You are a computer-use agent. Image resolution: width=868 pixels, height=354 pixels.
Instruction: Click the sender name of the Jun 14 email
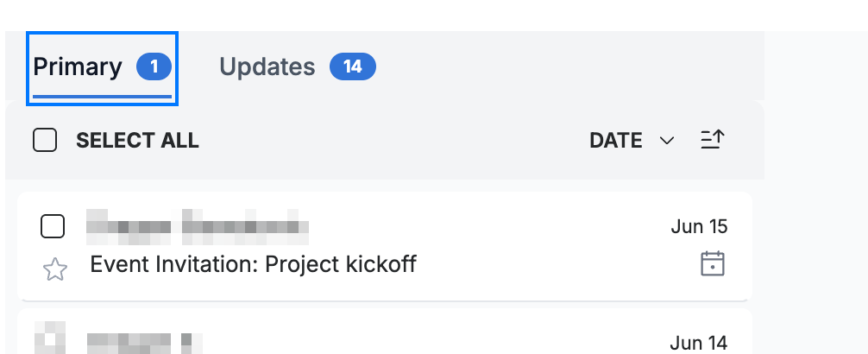tap(144, 344)
